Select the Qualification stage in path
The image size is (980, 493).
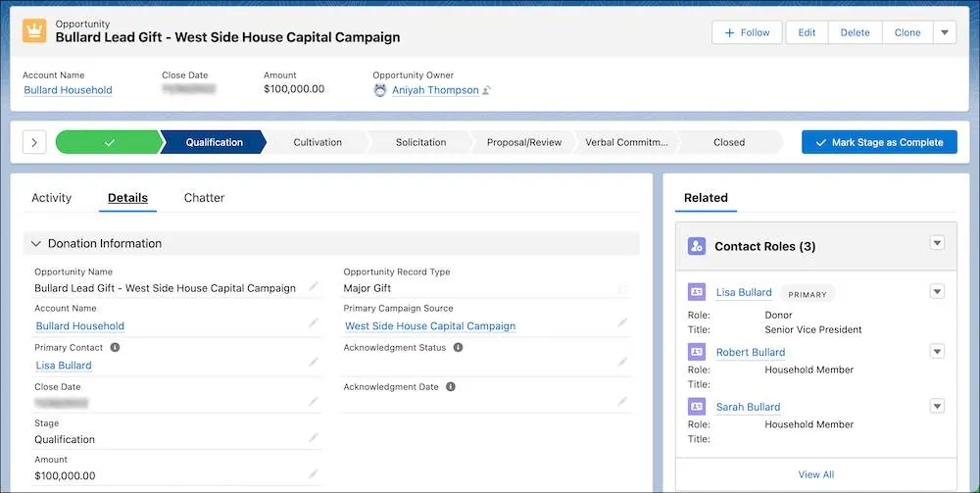214,142
